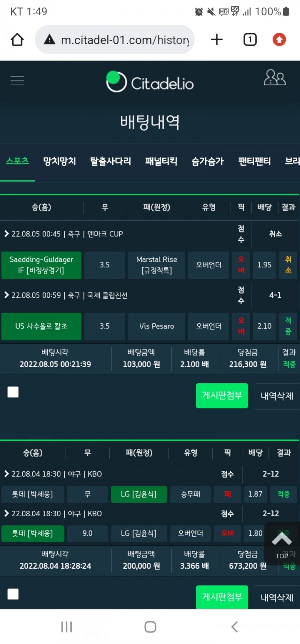Switch to the 탈출사다리 tab
This screenshot has width=300, height=644.
[111, 161]
